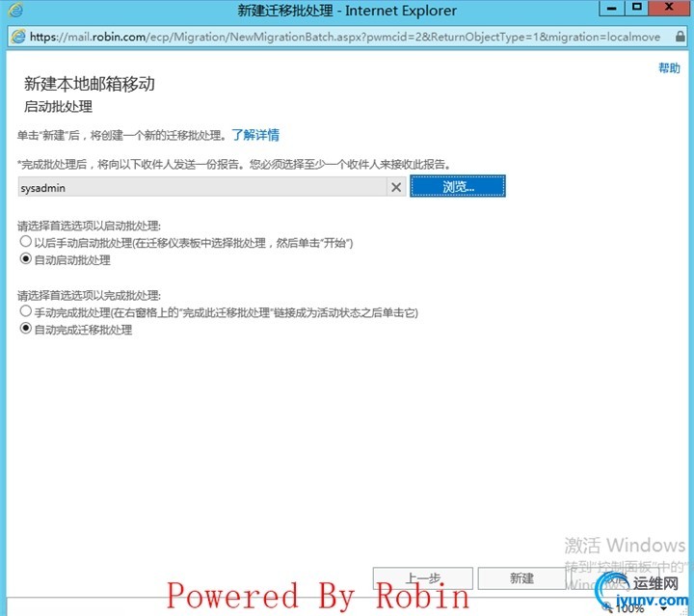Click the IE page icon beside the URL
Viewport: 694px width, 616px height.
coord(18,36)
